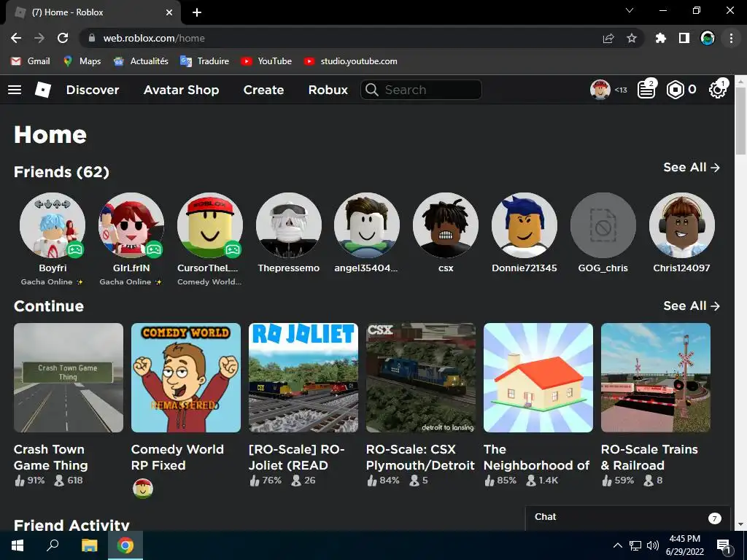The height and width of the screenshot is (560, 747).
Task: Go back with the browser back arrow
Action: pyautogui.click(x=16, y=38)
